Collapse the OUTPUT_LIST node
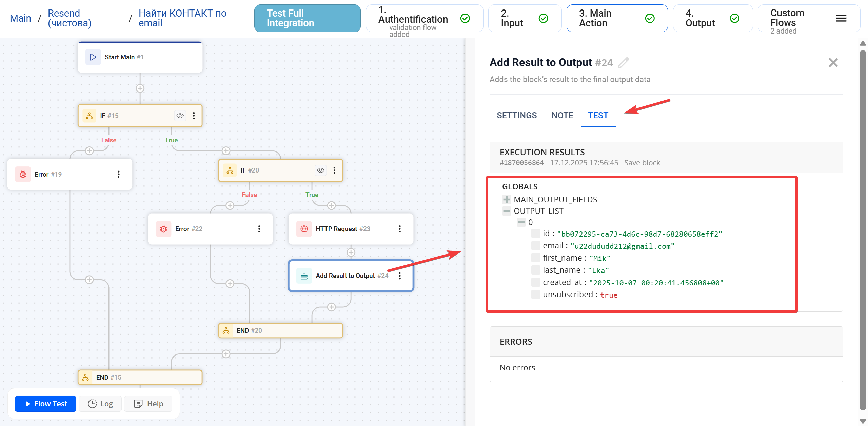Screen dimensions: 868x426 coord(506,211)
